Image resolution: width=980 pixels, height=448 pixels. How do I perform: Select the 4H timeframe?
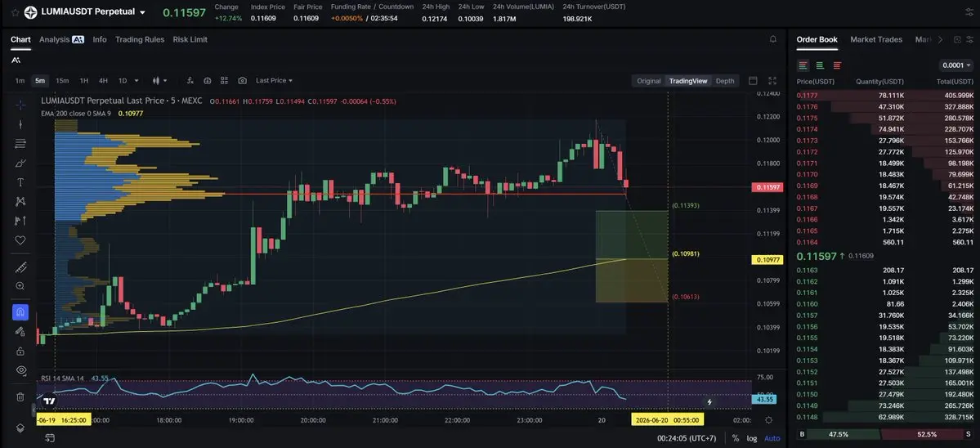coord(103,81)
